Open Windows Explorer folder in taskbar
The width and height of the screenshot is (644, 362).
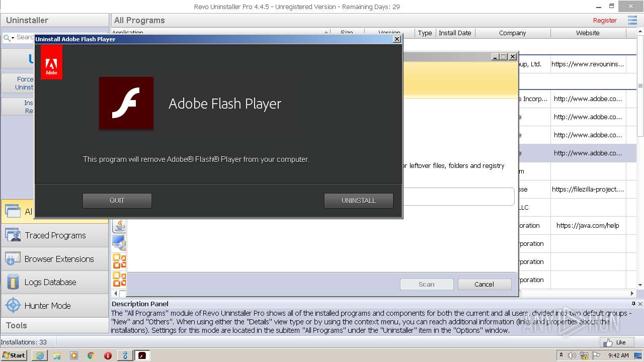point(57,355)
